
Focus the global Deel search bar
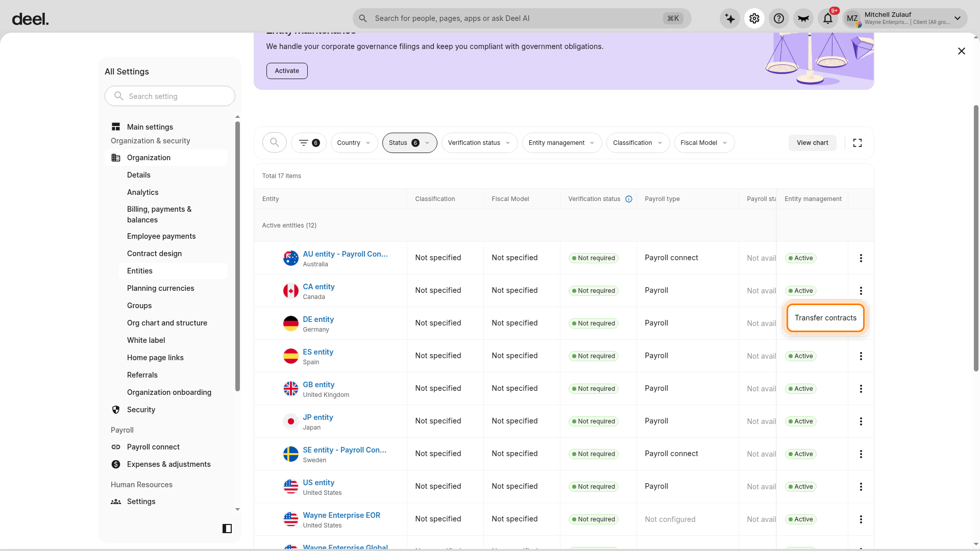tap(522, 18)
